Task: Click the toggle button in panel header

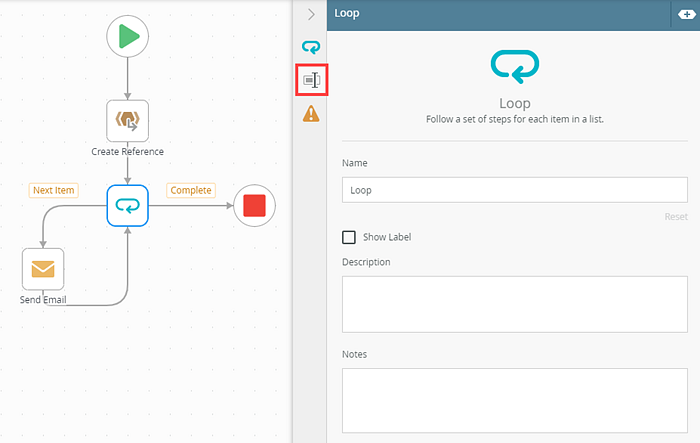Action: tap(683, 14)
